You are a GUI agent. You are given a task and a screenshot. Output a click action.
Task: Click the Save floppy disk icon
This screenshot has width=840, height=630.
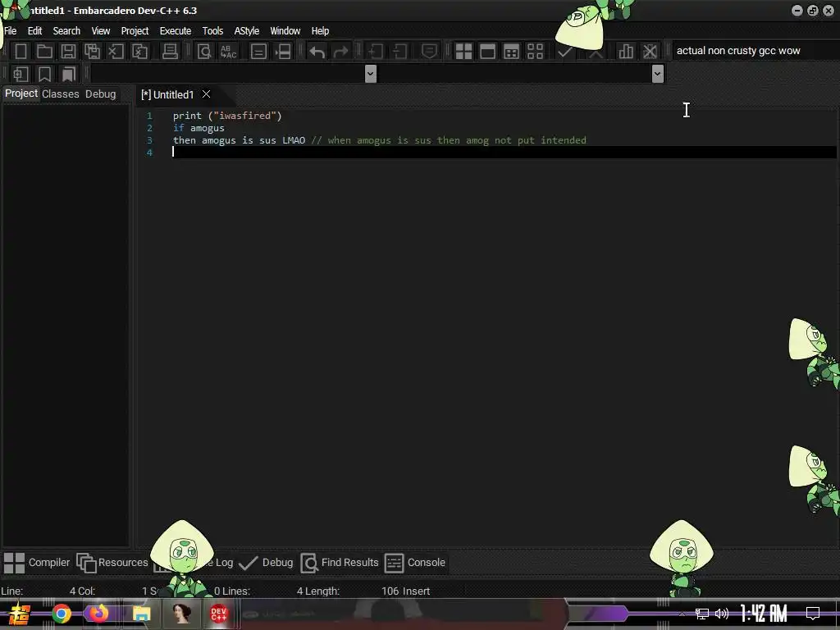click(68, 52)
